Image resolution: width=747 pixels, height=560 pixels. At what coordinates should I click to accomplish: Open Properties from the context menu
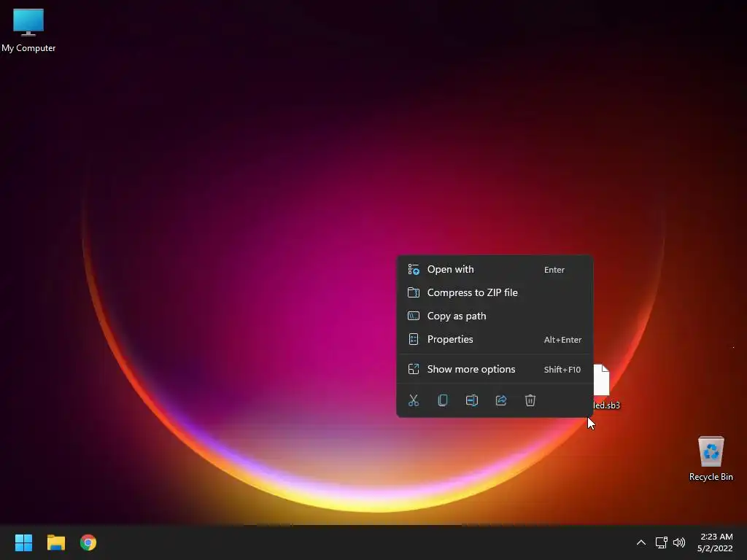coord(495,340)
